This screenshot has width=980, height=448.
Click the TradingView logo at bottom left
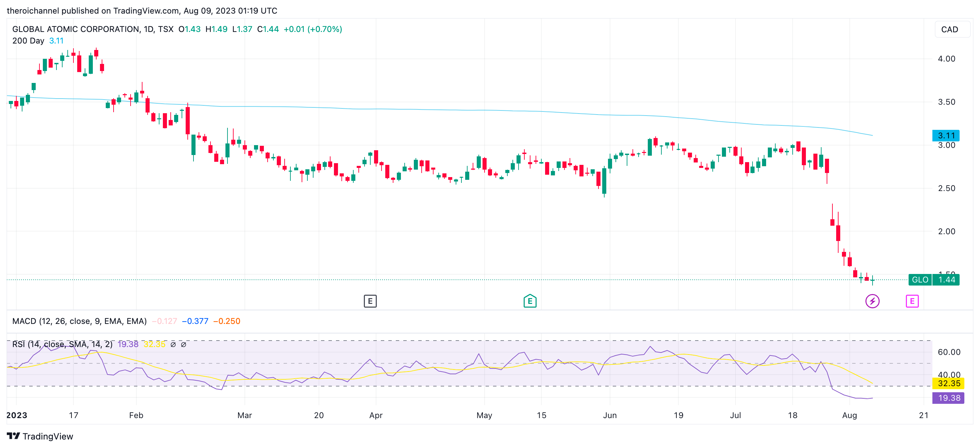click(x=13, y=436)
